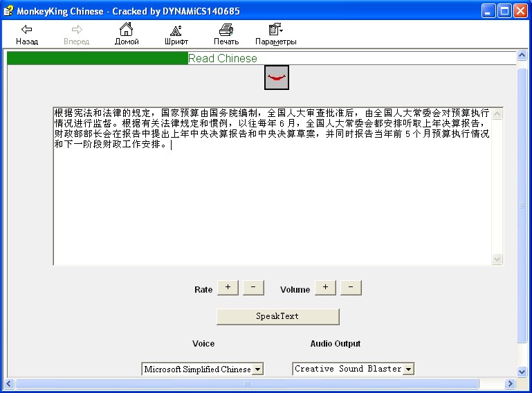Expand the Microsoft Simplified Chinese voice dropdown
This screenshot has width=532, height=393.
[258, 369]
